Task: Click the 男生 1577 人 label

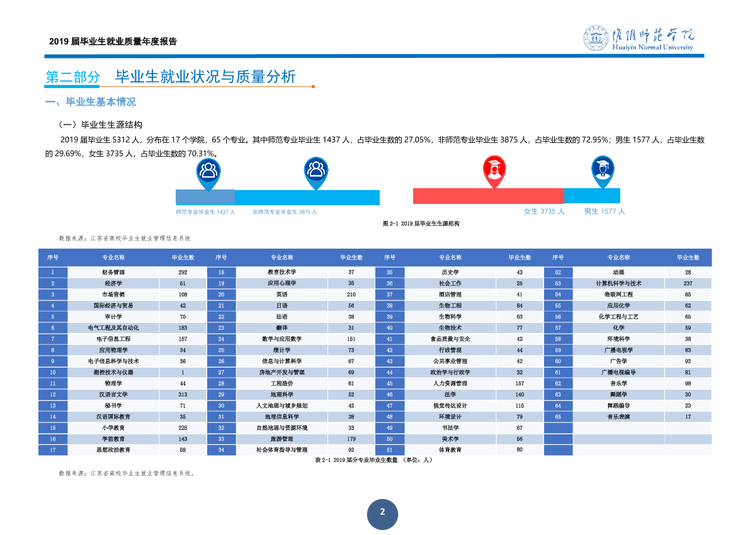Action: pos(604,211)
